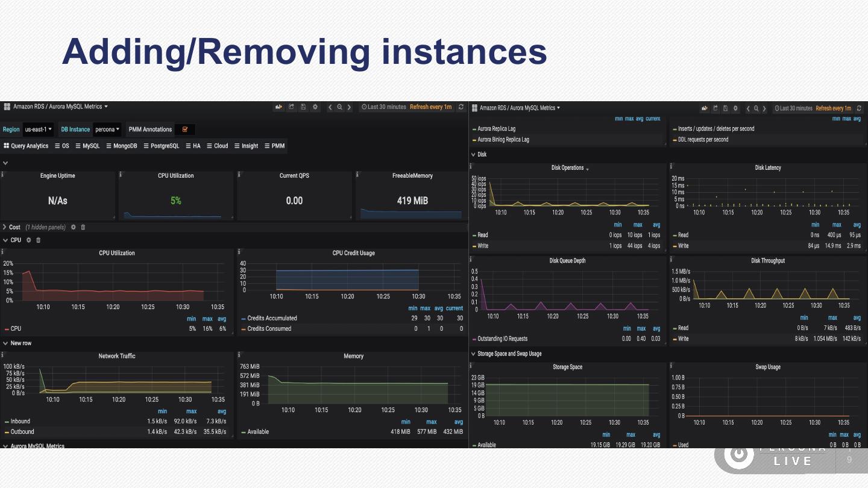Click Share dashboard icon in right dashboard
This screenshot has width=868, height=488.
tap(715, 108)
